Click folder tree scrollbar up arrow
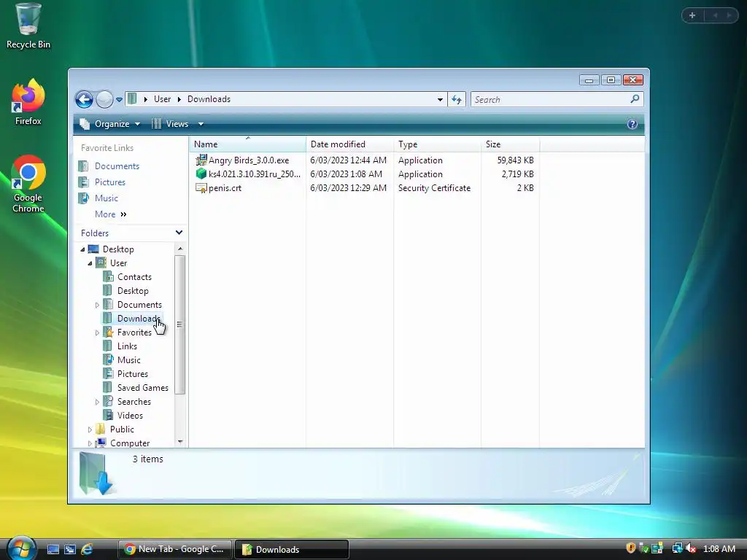 (x=180, y=249)
